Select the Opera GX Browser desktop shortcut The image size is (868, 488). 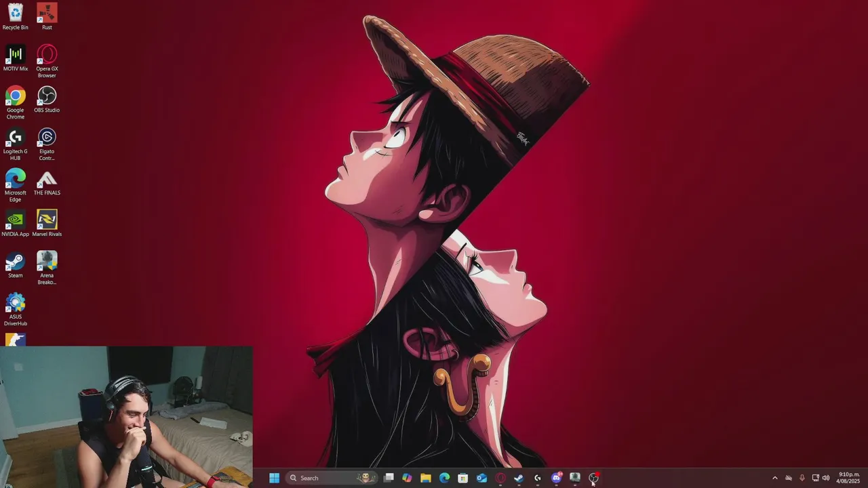47,62
